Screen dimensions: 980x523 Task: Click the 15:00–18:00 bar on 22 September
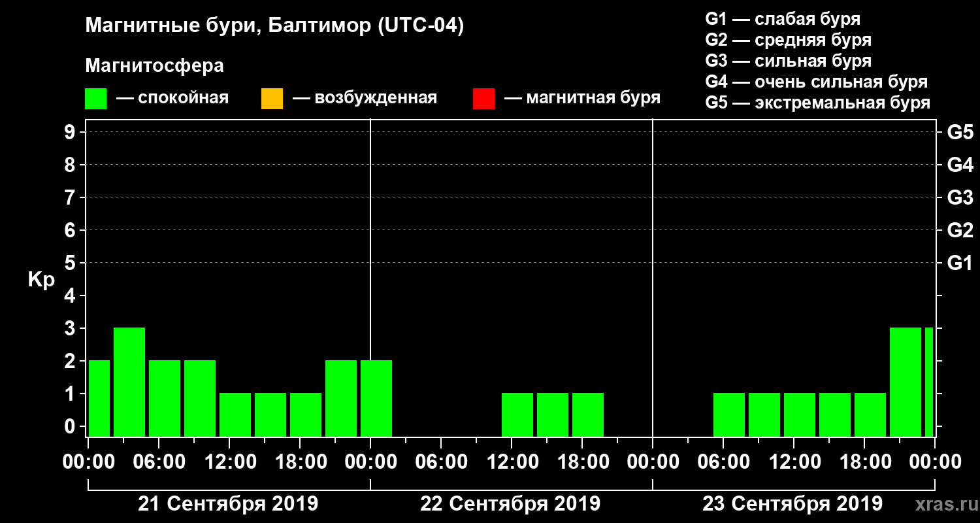(553, 414)
